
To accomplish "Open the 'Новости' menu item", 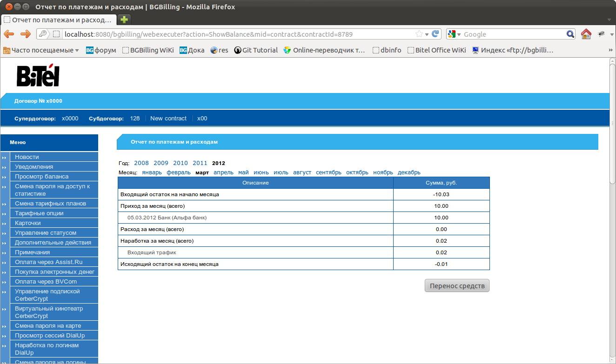I will (x=27, y=157).
